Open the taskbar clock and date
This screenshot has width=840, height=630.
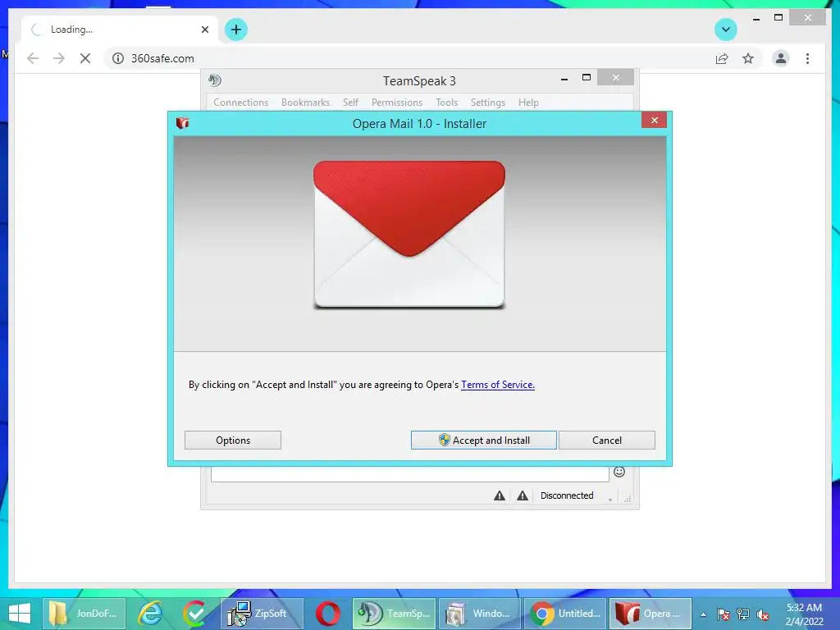[804, 614]
